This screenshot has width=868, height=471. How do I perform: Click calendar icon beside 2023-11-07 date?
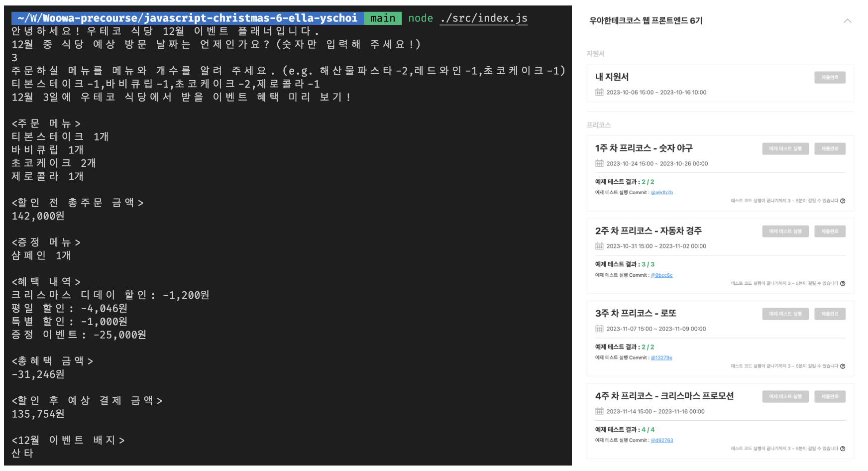(x=599, y=329)
